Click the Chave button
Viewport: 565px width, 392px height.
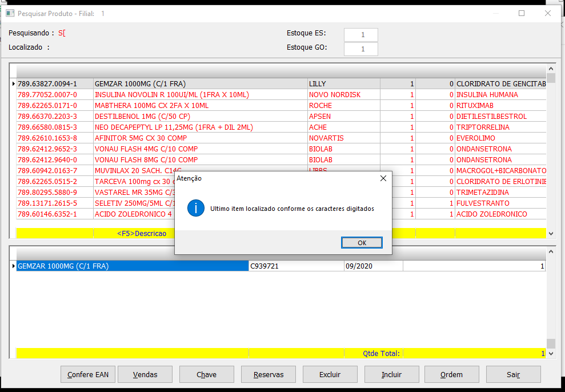(x=206, y=375)
